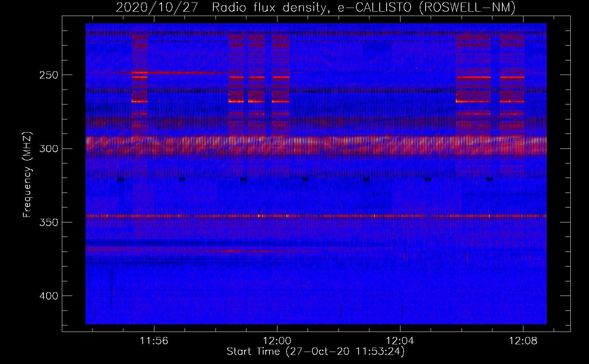Click the 12:00 time tick label
The image size is (589, 364).
(x=277, y=341)
